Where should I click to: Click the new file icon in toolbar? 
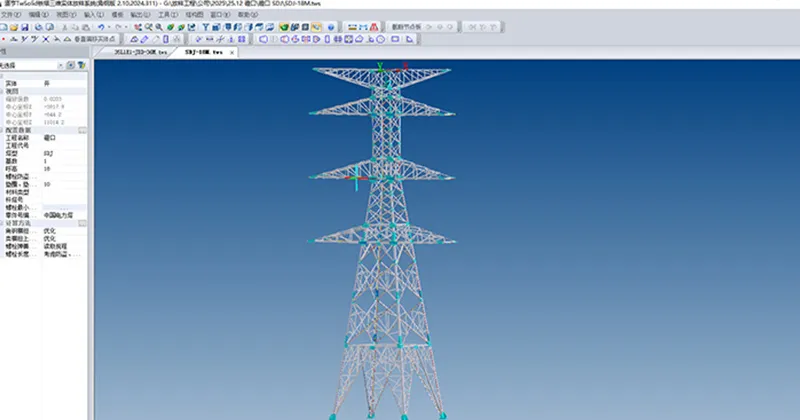(x=3, y=27)
